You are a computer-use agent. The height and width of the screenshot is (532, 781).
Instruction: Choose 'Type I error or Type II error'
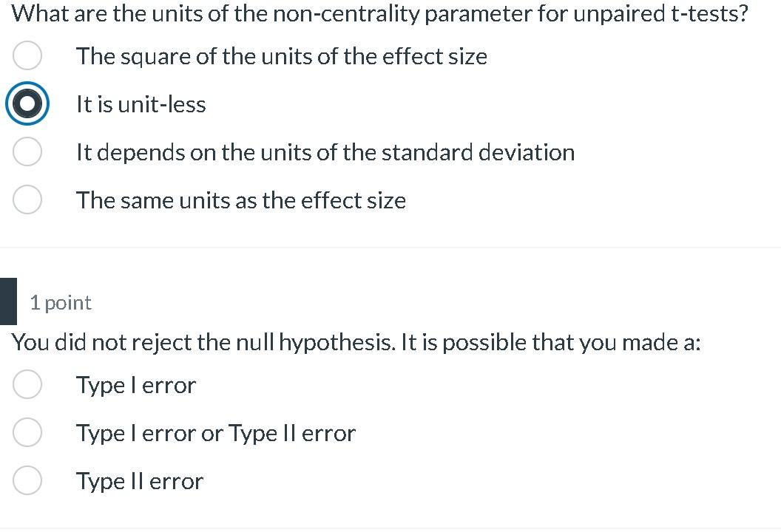tap(27, 432)
